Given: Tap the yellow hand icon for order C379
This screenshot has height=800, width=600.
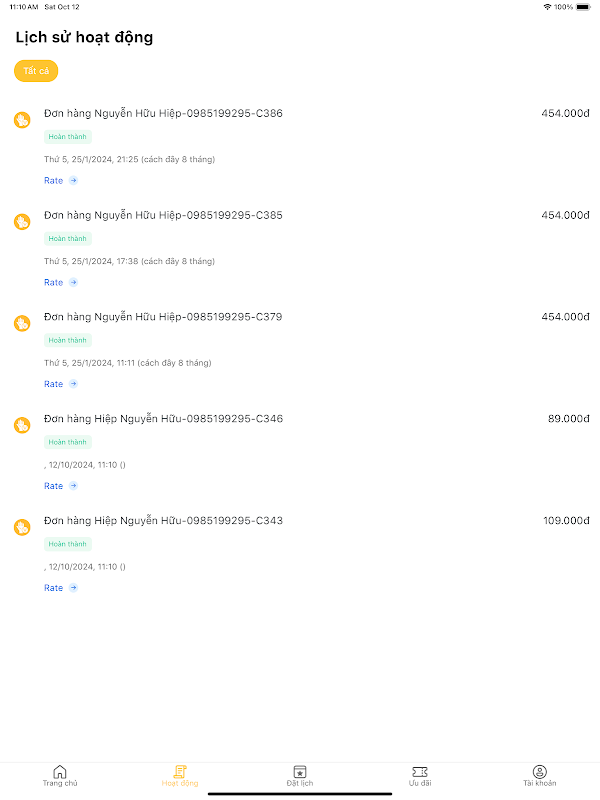Looking at the screenshot, I should [22, 323].
